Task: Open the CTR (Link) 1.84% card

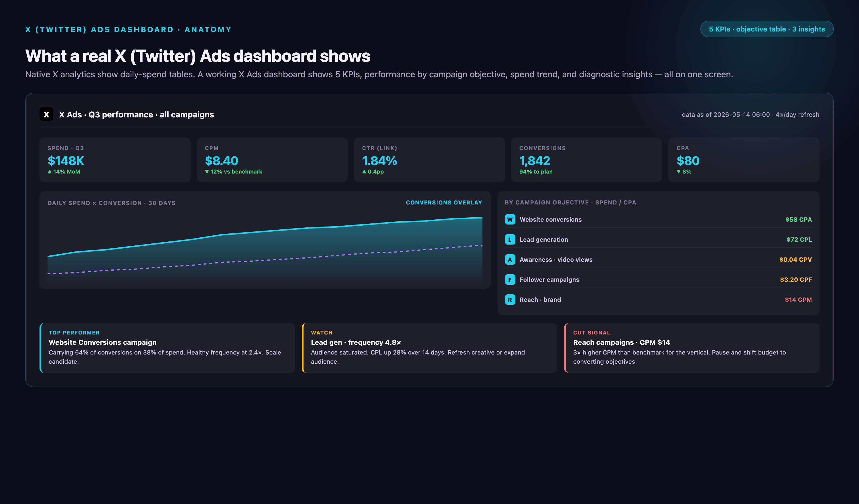Action: [429, 160]
